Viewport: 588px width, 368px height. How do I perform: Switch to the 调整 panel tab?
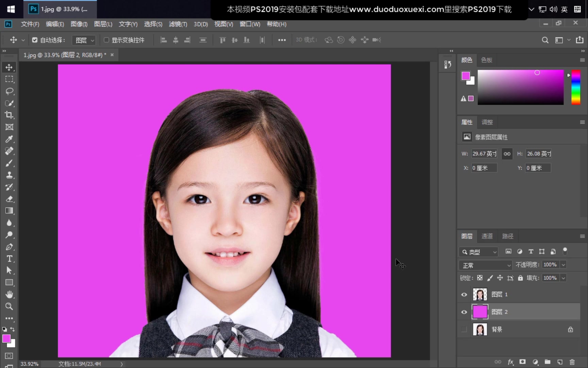coord(487,122)
